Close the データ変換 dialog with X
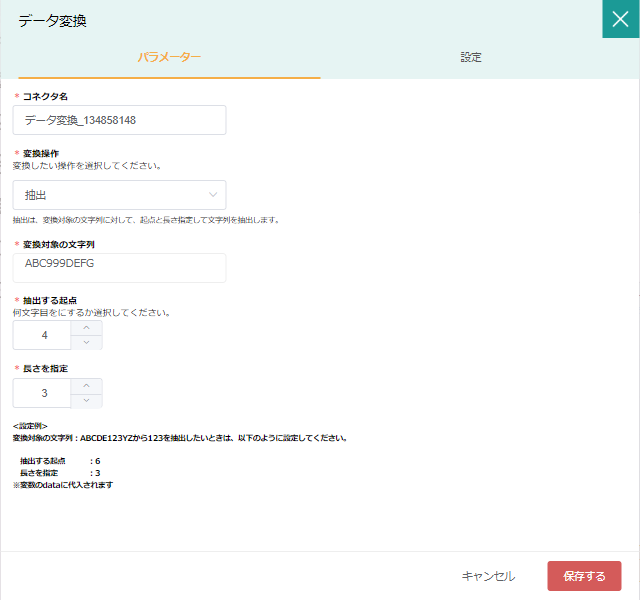This screenshot has width=640, height=600. tap(620, 19)
